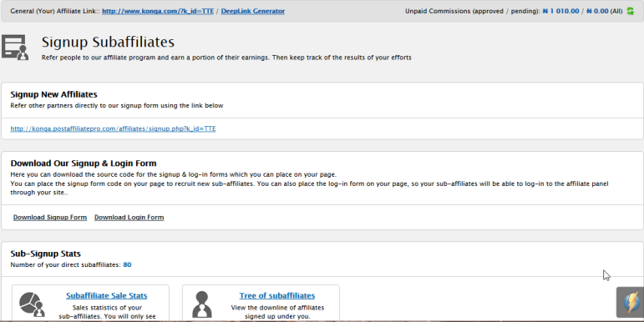This screenshot has height=322, width=644.
Task: Click the (All) commissions label
Action: (x=616, y=11)
